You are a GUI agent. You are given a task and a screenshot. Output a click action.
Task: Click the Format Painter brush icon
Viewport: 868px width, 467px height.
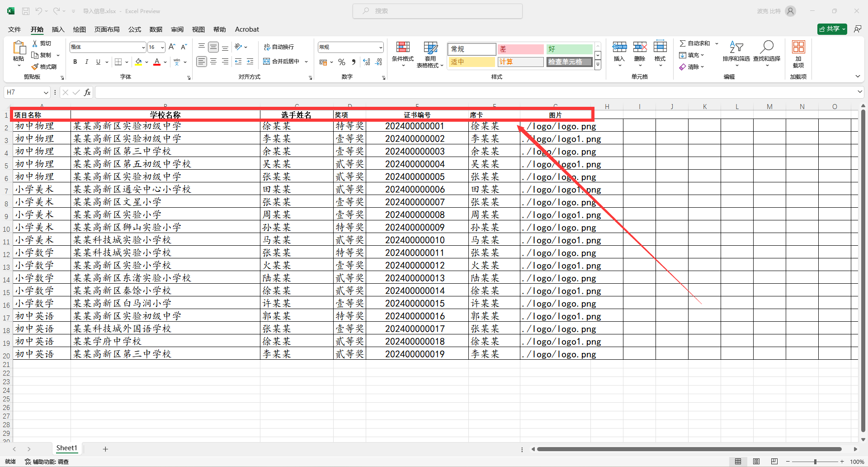(x=35, y=67)
